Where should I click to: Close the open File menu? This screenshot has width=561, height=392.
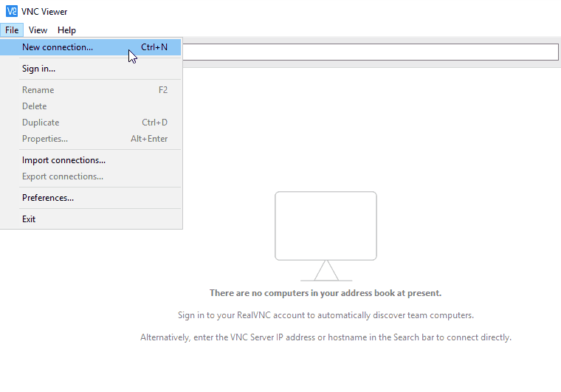point(12,30)
